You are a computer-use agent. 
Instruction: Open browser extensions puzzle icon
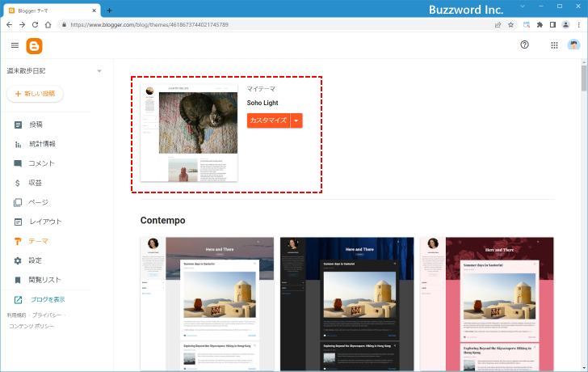(x=540, y=25)
